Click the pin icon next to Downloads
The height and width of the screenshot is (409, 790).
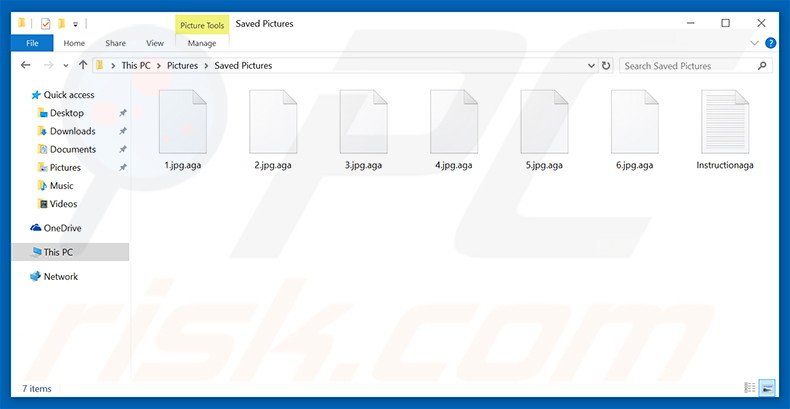coord(122,131)
